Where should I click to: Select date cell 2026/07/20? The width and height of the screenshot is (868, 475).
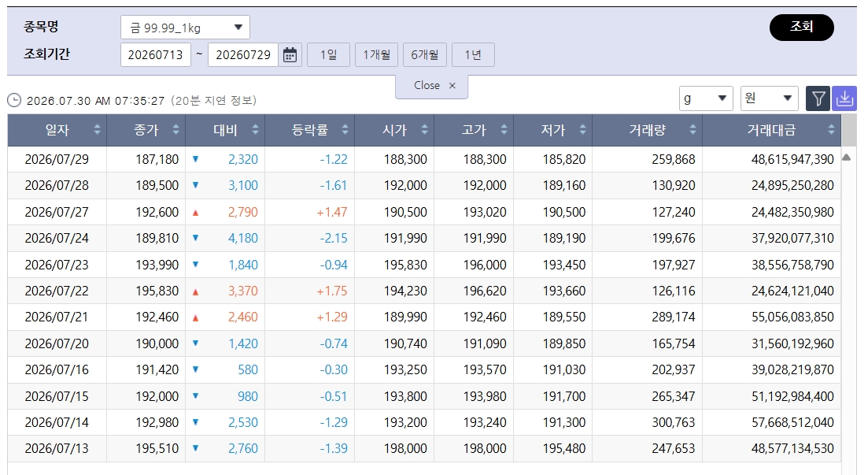pyautogui.click(x=57, y=343)
